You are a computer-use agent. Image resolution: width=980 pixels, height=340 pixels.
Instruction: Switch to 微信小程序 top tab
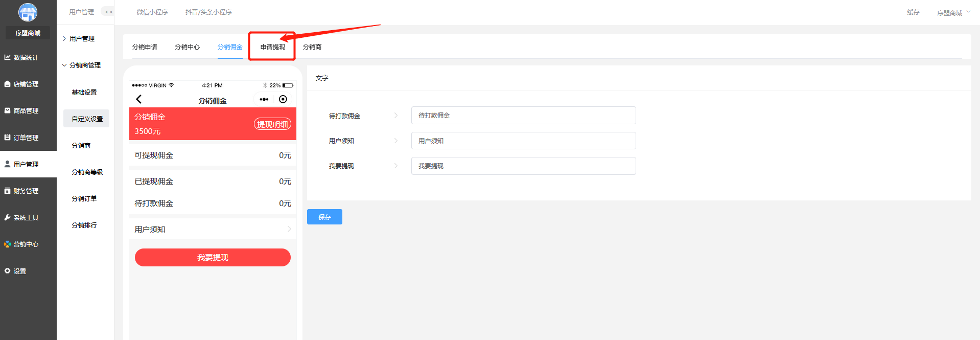coord(152,12)
